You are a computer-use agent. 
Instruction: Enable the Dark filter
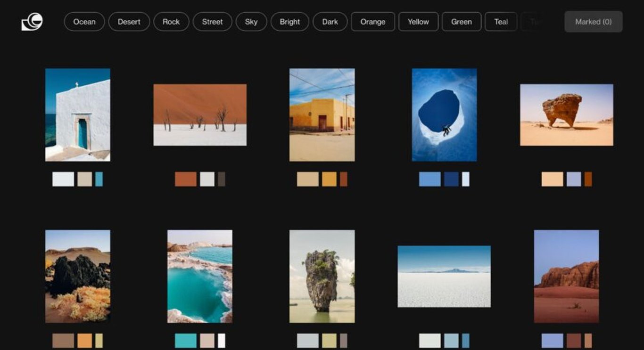(330, 22)
